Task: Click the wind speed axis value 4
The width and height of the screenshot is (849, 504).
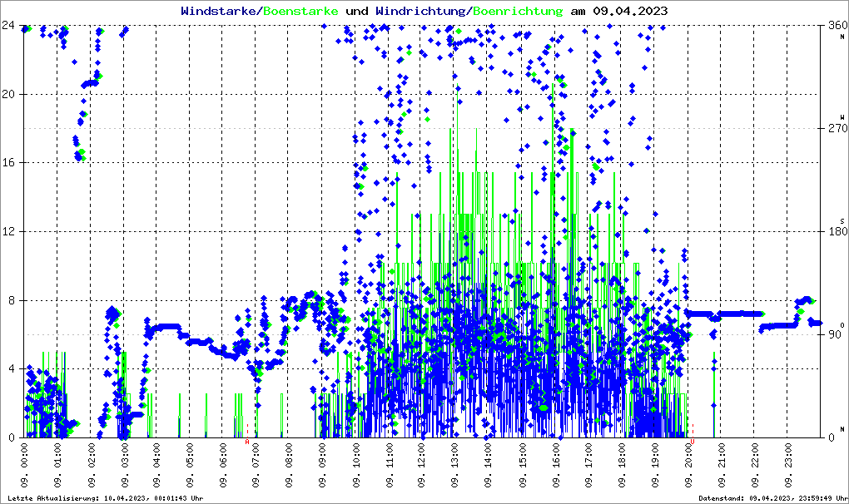Action: (12, 368)
